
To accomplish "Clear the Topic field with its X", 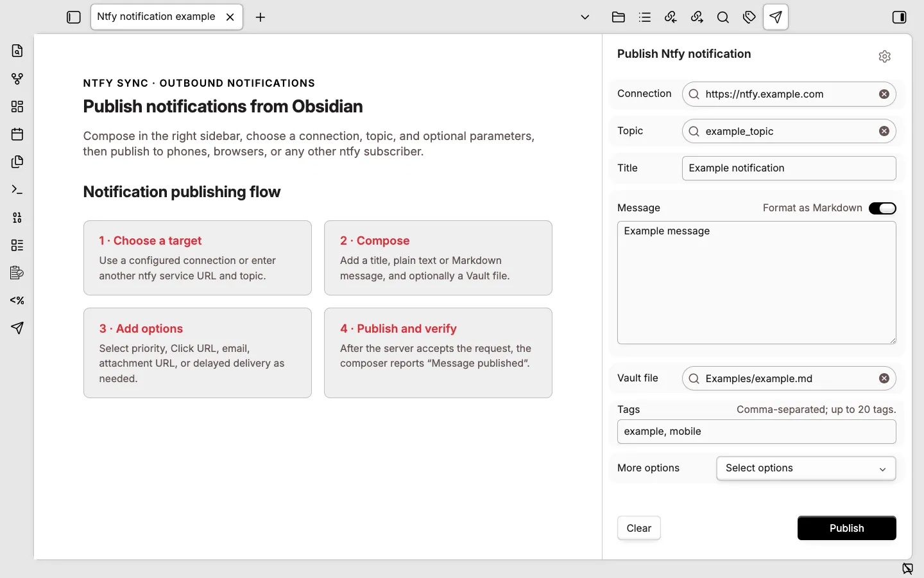I will 885,132.
